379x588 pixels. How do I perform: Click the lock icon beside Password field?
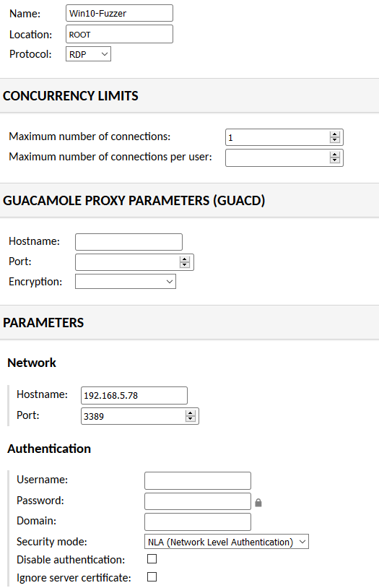[x=258, y=503]
